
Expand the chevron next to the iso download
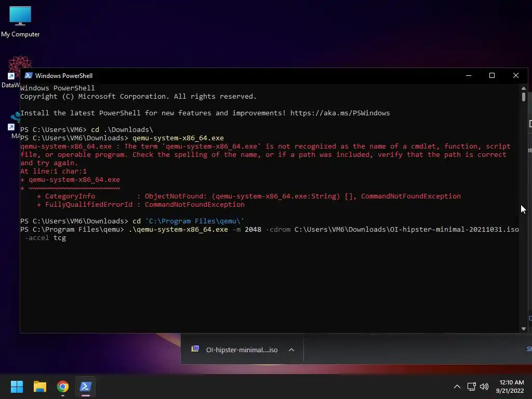click(x=291, y=350)
